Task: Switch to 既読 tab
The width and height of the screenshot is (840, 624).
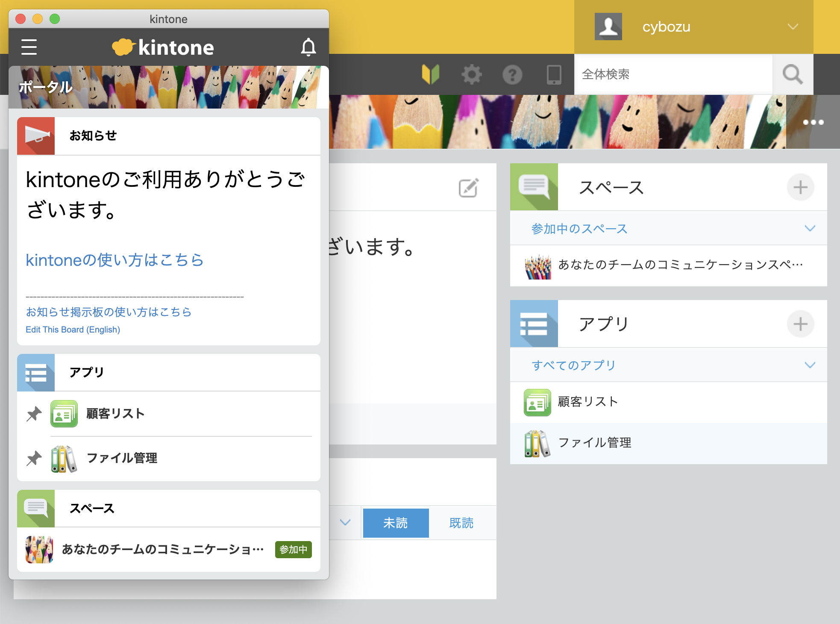Action: tap(461, 523)
